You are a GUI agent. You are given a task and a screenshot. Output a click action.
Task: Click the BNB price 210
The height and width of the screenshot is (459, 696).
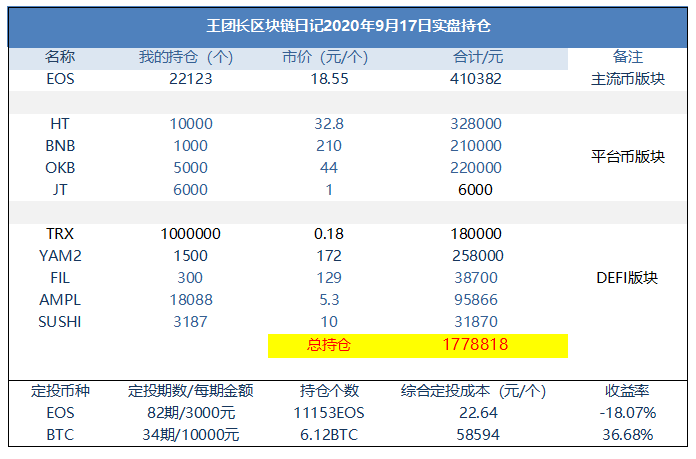pyautogui.click(x=329, y=146)
